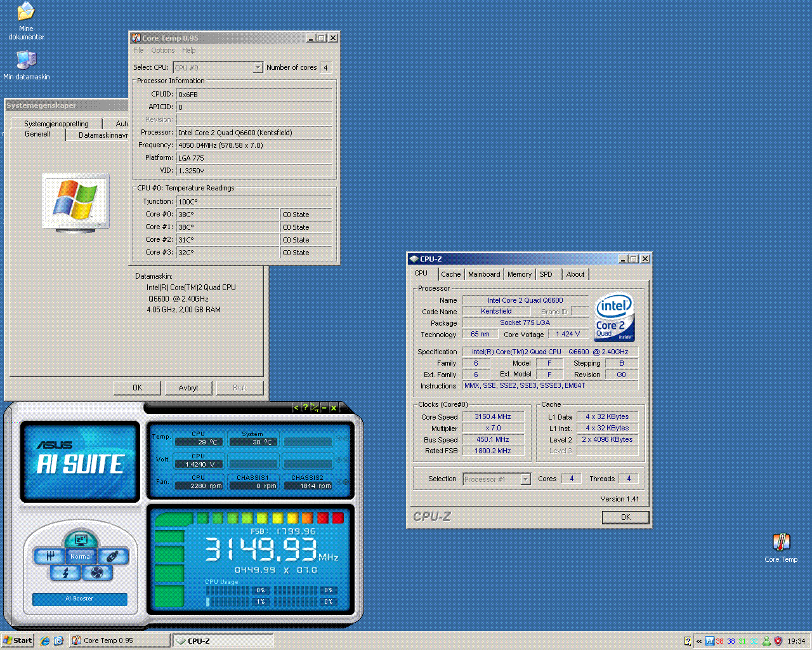Click the green user system tray icon
Image resolution: width=812 pixels, height=650 pixels.
coord(766,641)
